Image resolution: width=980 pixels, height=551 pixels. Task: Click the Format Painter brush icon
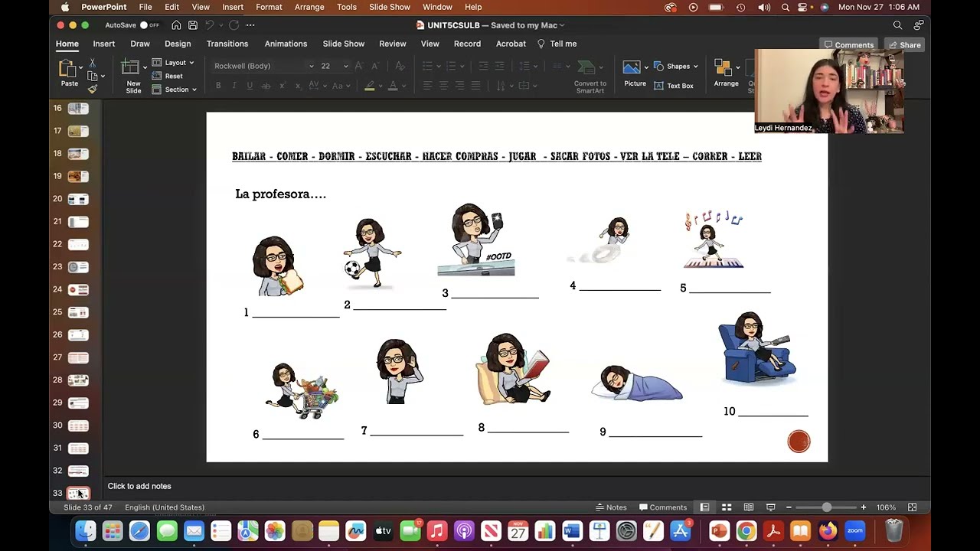tap(93, 90)
